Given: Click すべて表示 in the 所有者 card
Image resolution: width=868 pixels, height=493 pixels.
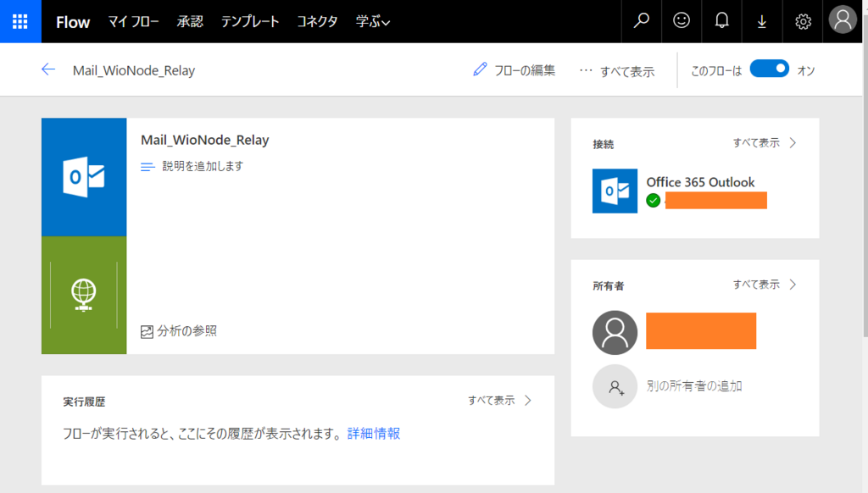Looking at the screenshot, I should pos(756,285).
